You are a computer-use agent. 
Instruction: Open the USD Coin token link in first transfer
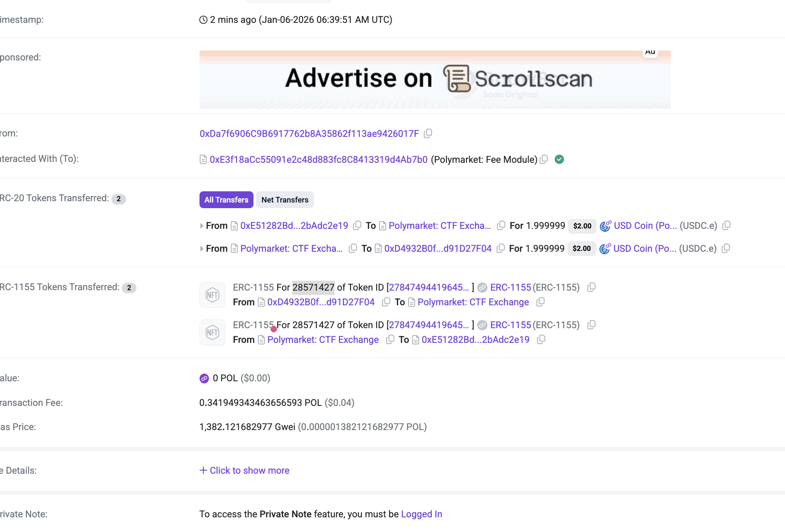click(x=645, y=225)
